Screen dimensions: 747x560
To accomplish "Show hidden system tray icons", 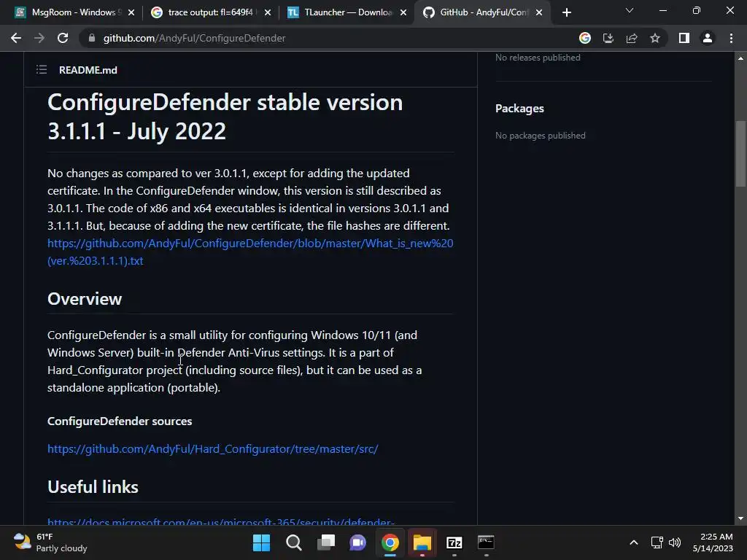I will pyautogui.click(x=634, y=542).
